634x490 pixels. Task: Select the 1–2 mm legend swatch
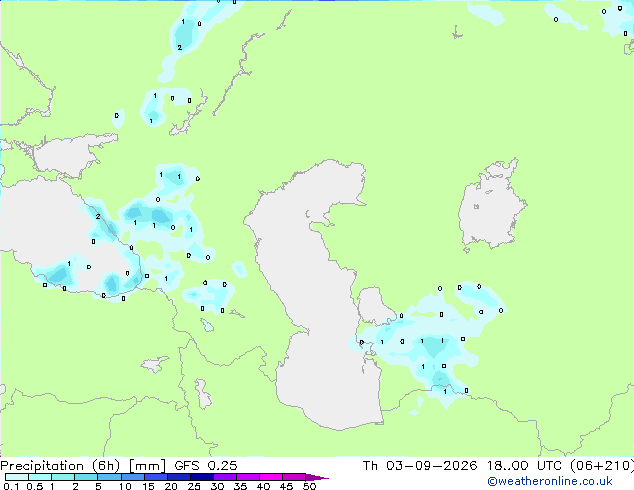coord(63,477)
